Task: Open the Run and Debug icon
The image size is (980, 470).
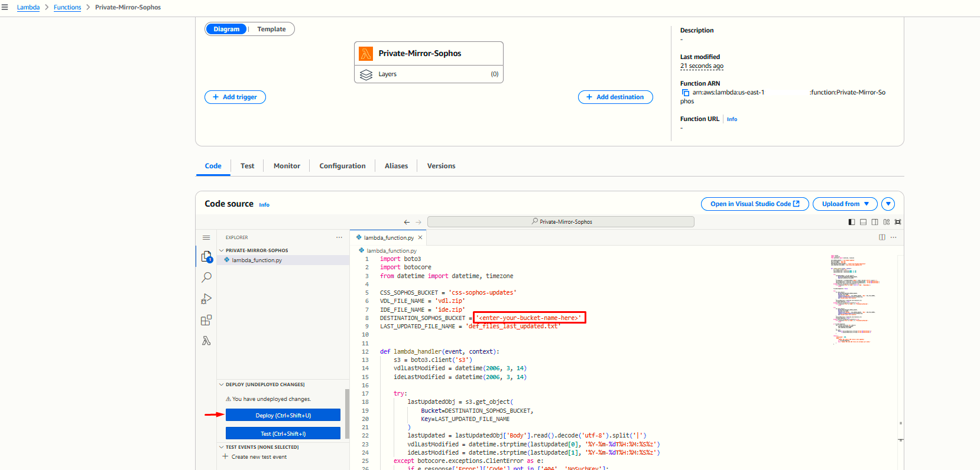Action: [x=206, y=299]
